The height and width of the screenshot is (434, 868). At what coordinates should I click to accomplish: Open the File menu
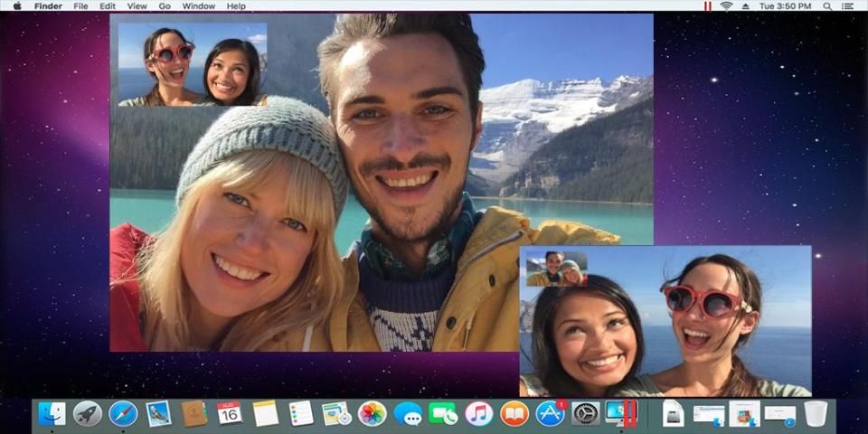[80, 6]
